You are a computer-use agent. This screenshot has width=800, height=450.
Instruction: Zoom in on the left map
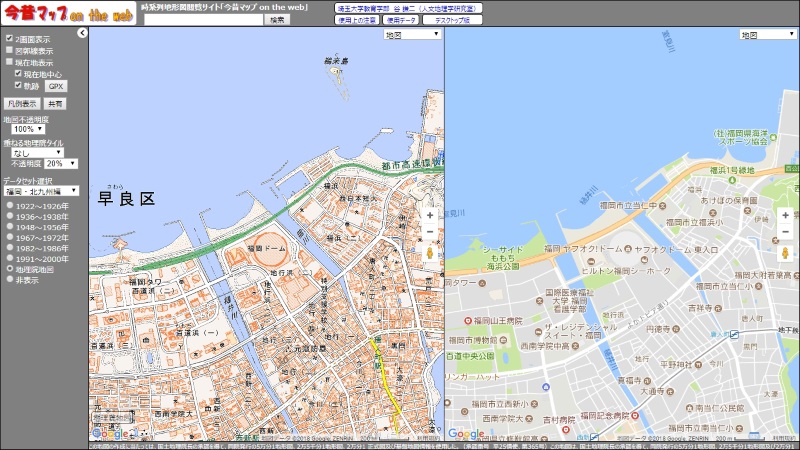[x=430, y=215]
